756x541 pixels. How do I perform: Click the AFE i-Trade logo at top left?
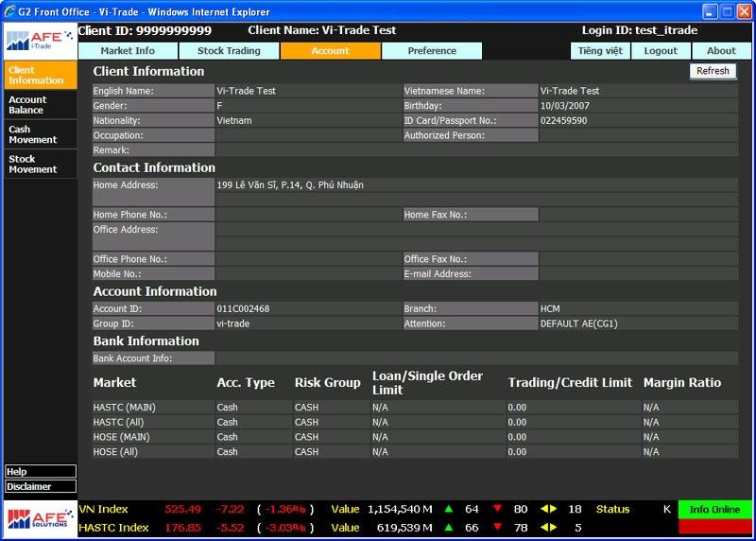(x=39, y=40)
